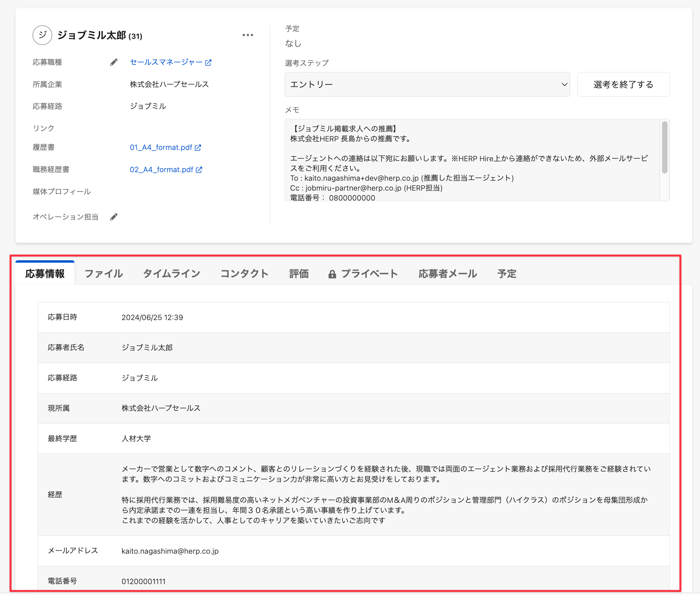Screen dimensions: 700x595
Task: Click the pencil icon next to 応募職種
Action: 114,62
